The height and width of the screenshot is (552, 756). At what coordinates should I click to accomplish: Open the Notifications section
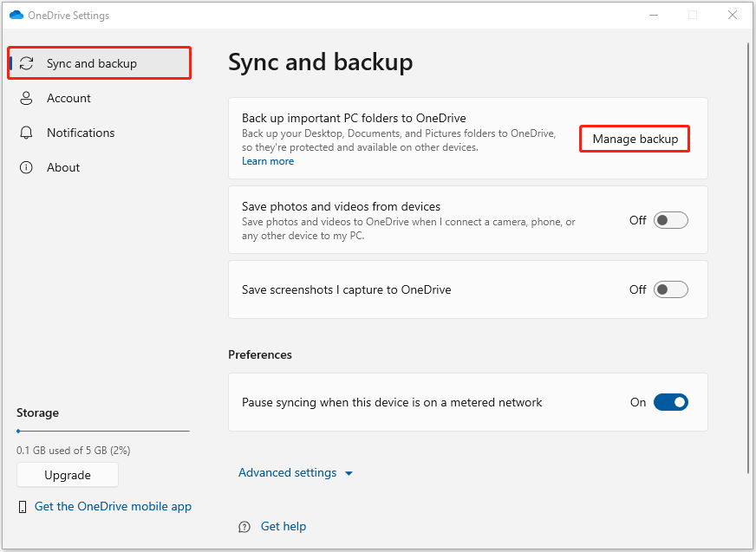100,133
